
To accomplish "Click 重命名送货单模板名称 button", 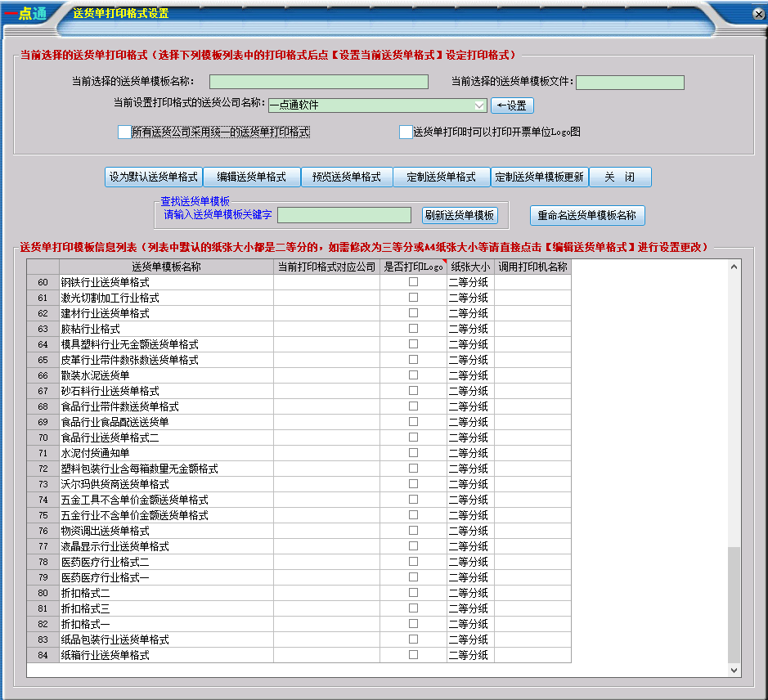I will (587, 215).
